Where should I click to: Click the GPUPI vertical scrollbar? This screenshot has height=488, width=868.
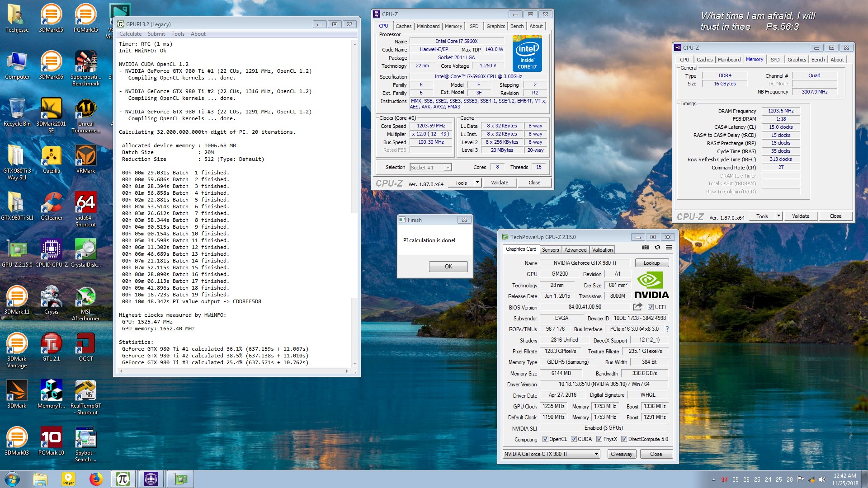click(354, 203)
